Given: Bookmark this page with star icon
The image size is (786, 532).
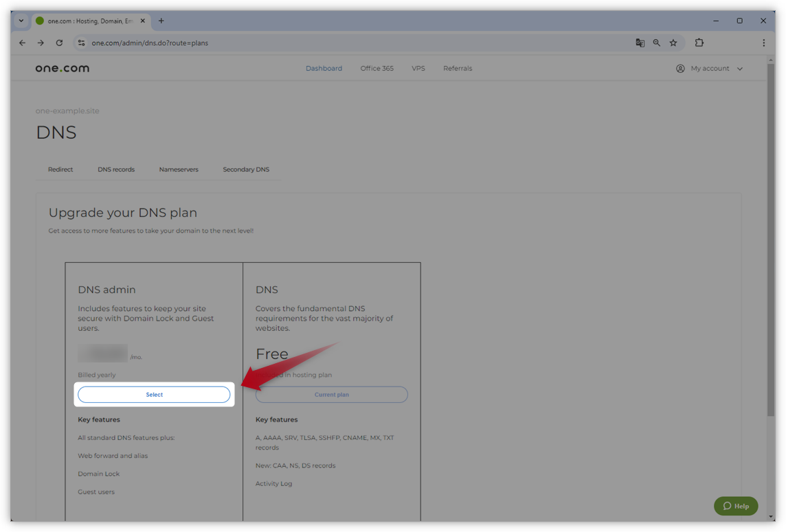Looking at the screenshot, I should coord(673,43).
